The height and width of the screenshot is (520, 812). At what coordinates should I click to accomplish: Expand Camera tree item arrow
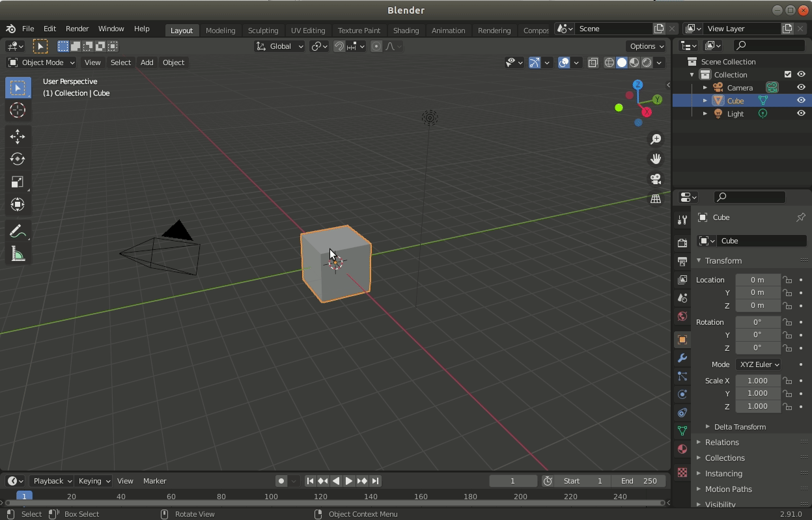point(705,87)
